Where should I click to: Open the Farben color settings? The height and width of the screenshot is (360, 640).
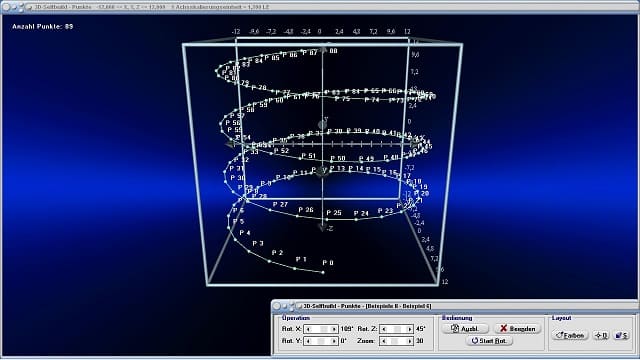570,335
